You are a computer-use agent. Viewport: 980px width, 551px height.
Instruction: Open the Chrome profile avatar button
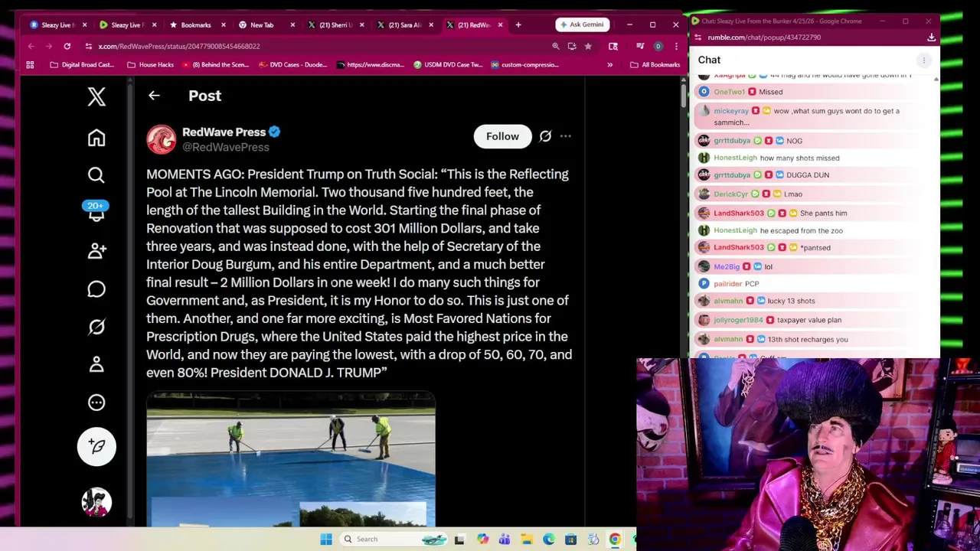(658, 46)
